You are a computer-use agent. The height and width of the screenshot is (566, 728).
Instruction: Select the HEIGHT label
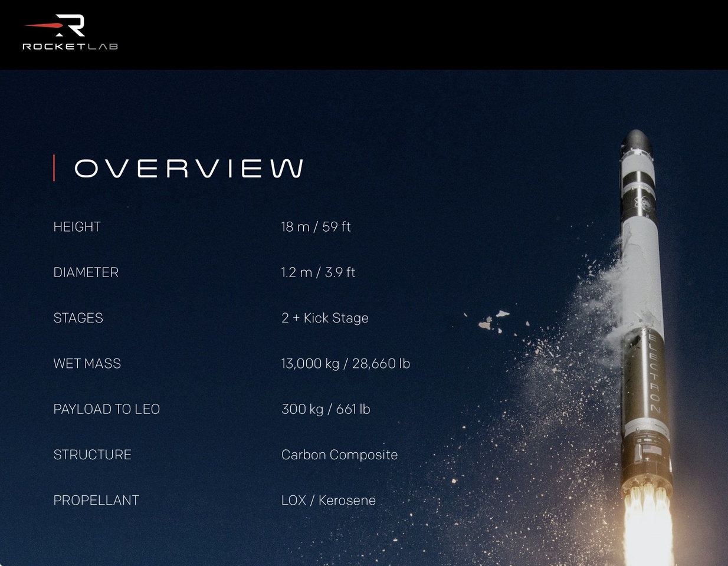pyautogui.click(x=77, y=227)
